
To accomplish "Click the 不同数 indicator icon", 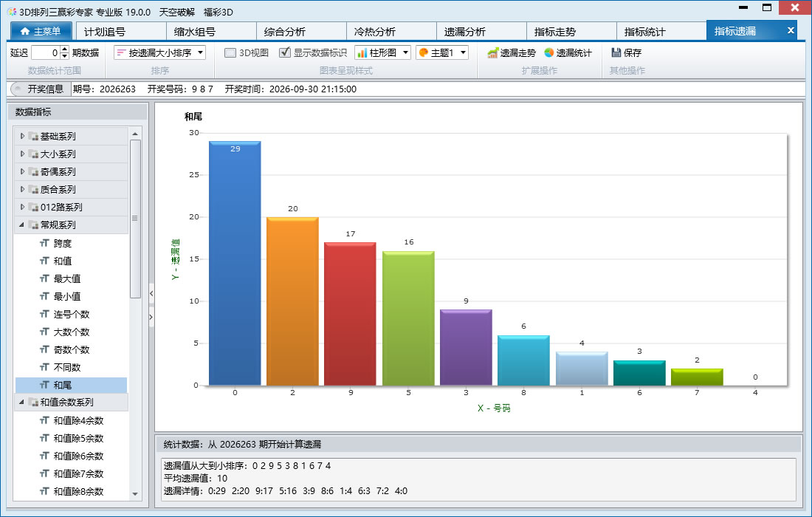I will [44, 367].
